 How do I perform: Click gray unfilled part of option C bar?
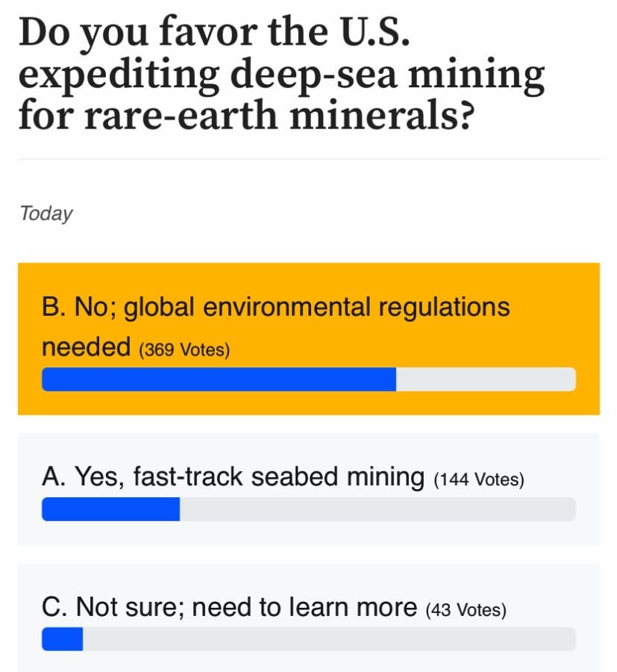coord(328,639)
